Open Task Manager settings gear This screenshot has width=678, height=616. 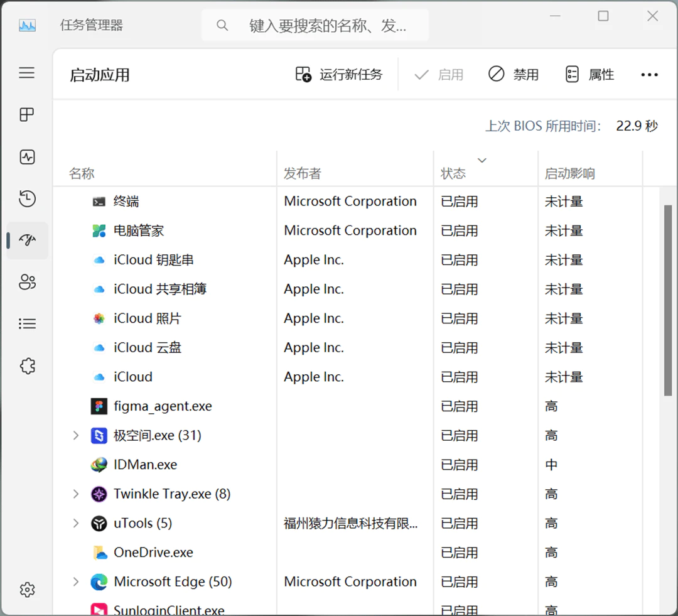(27, 589)
